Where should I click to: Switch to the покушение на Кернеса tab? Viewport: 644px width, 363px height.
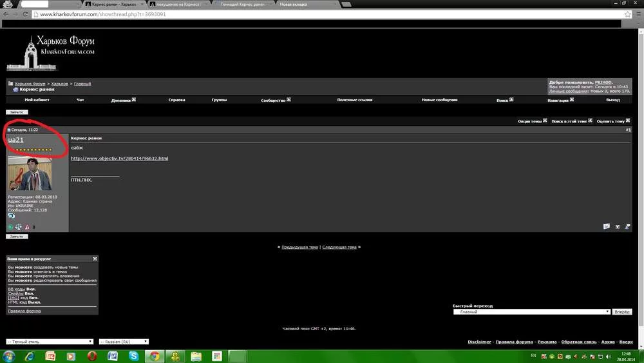(178, 4)
